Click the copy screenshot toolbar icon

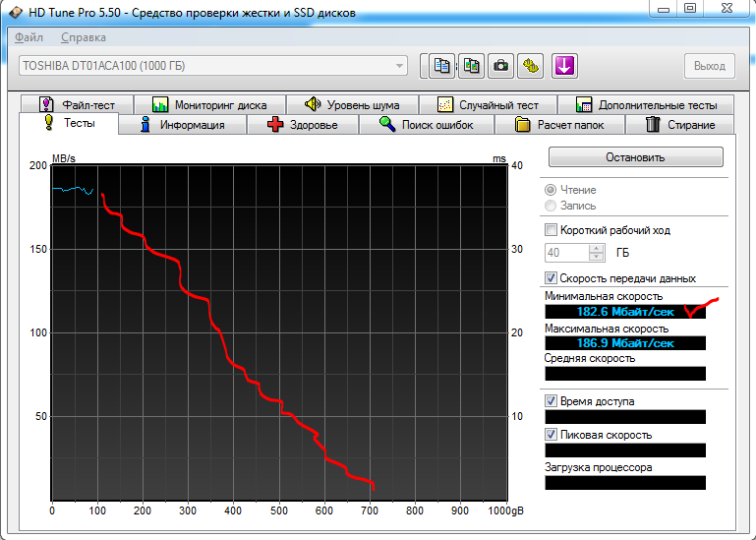[x=471, y=66]
